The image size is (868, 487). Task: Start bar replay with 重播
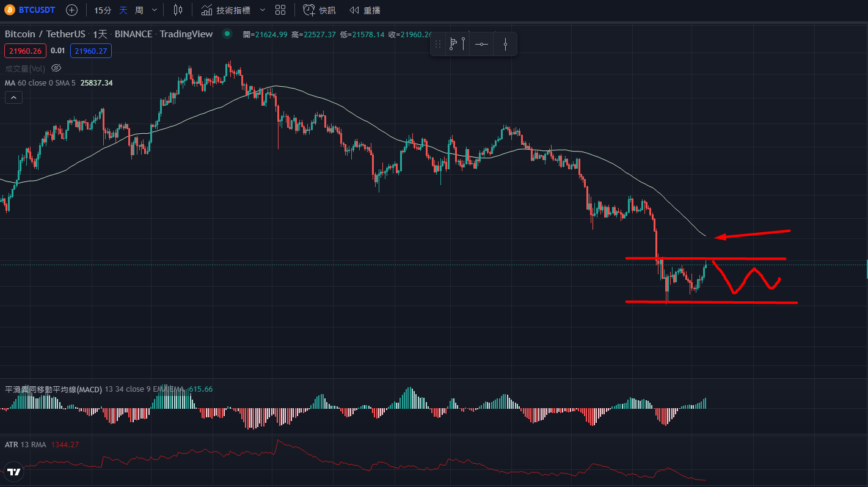[364, 10]
